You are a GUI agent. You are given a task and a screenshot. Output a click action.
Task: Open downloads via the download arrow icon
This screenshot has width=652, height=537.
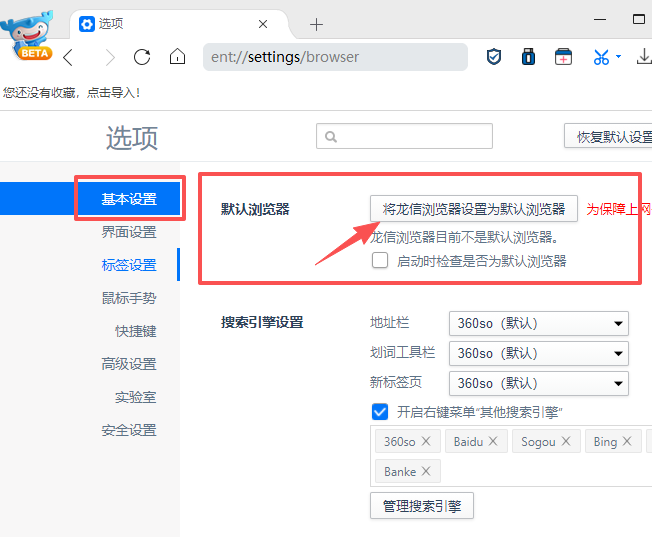[x=644, y=57]
